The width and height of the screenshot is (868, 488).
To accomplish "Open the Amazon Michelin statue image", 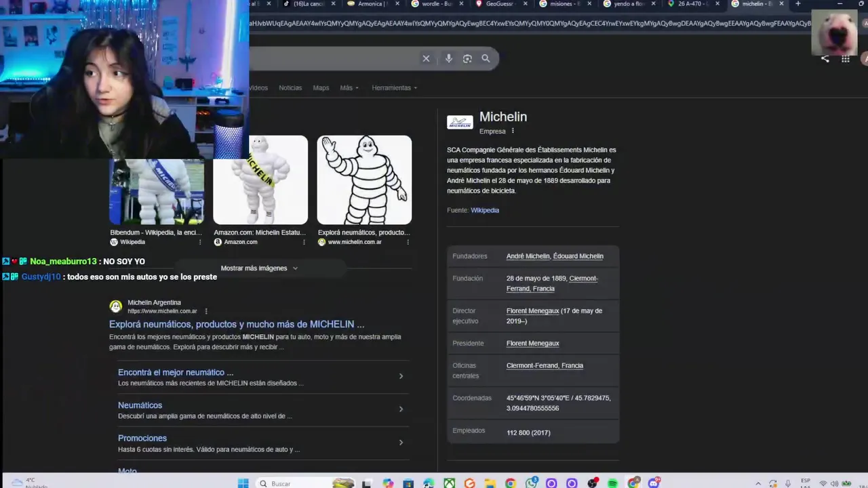I will [x=260, y=180].
